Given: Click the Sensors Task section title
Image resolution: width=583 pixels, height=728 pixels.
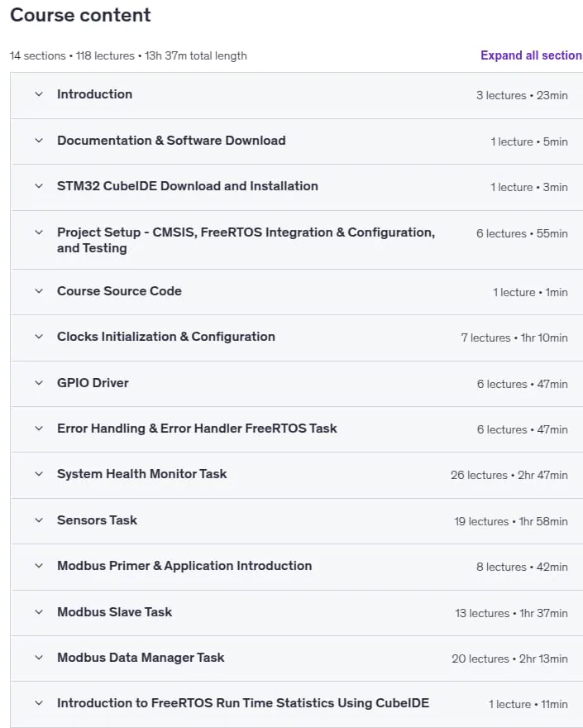Looking at the screenshot, I should [x=97, y=520].
